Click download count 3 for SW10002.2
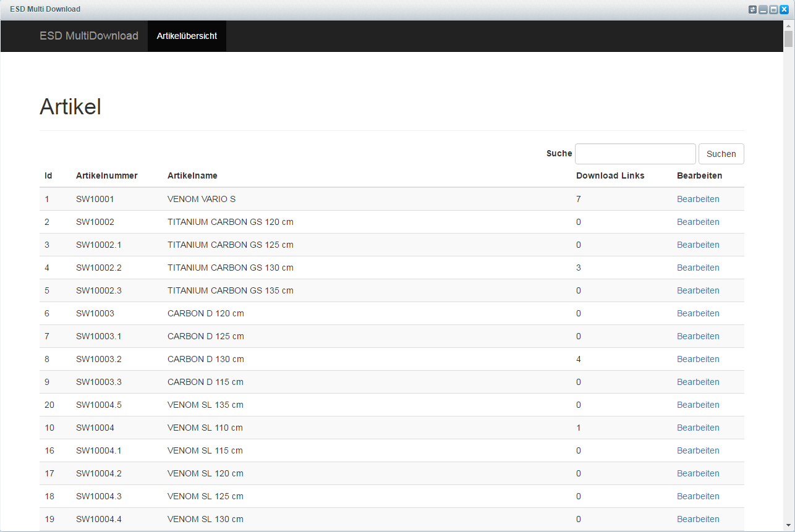 tap(579, 268)
